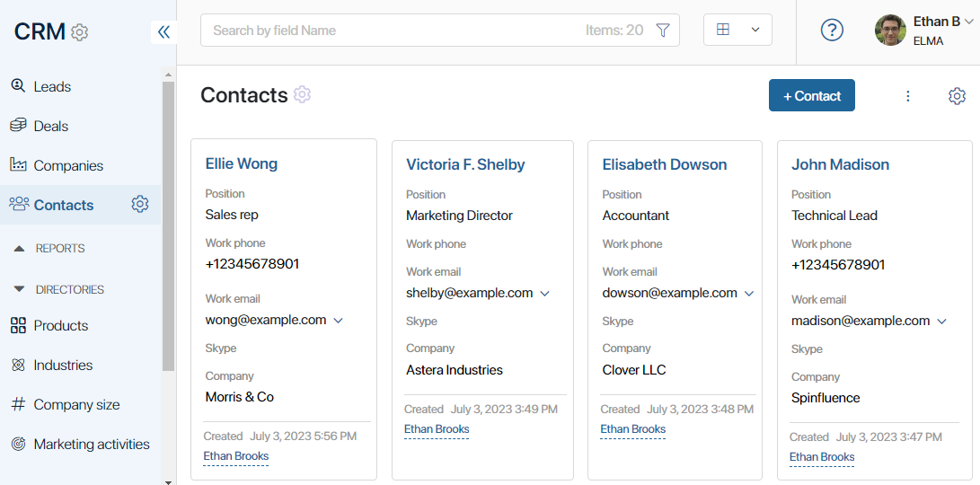Focus the Search by field Name box
Image resolution: width=980 pixels, height=485 pixels.
[x=393, y=30]
